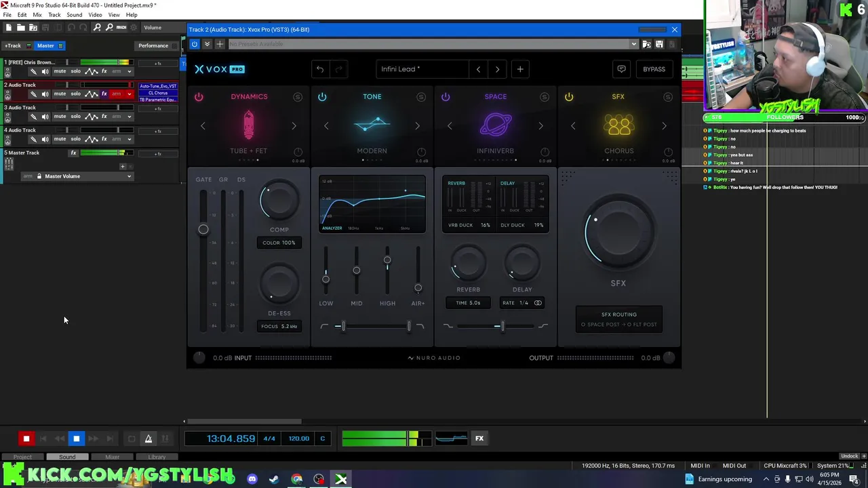Open tuner icon on 4 Audio Track
The height and width of the screenshot is (488, 868).
(x=33, y=139)
